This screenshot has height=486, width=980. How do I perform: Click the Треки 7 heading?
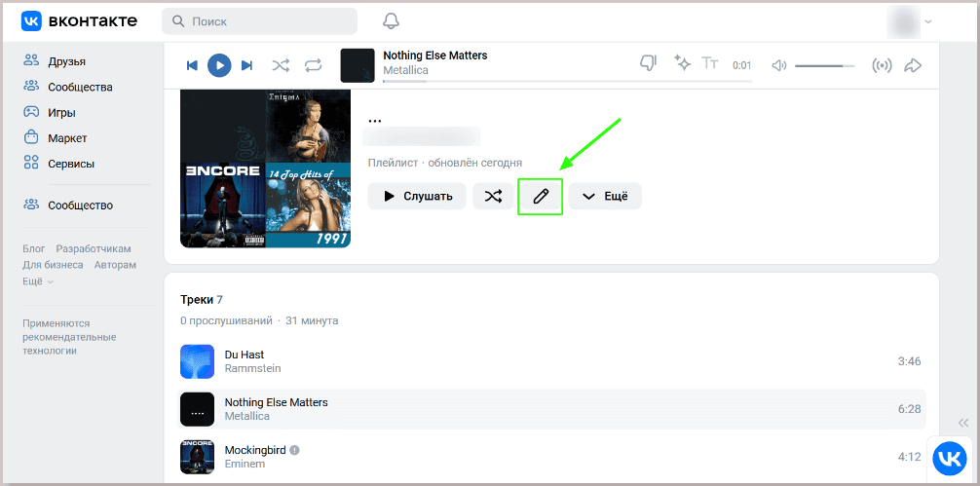[x=202, y=300]
